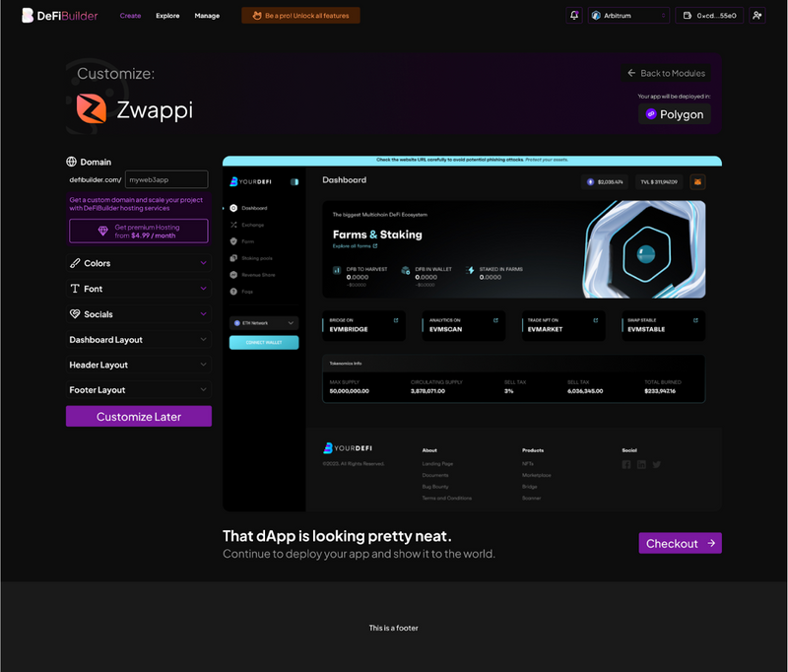The image size is (788, 672).
Task: Click the notification bell icon
Action: [574, 16]
